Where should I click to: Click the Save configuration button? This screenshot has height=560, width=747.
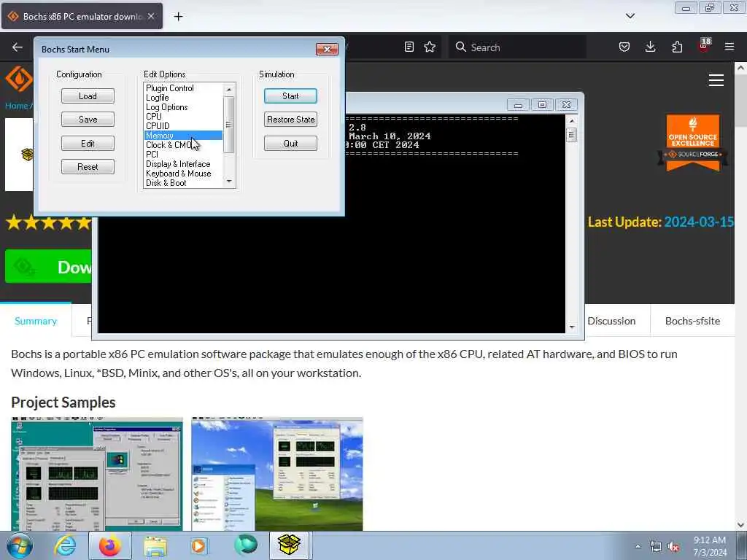(88, 119)
